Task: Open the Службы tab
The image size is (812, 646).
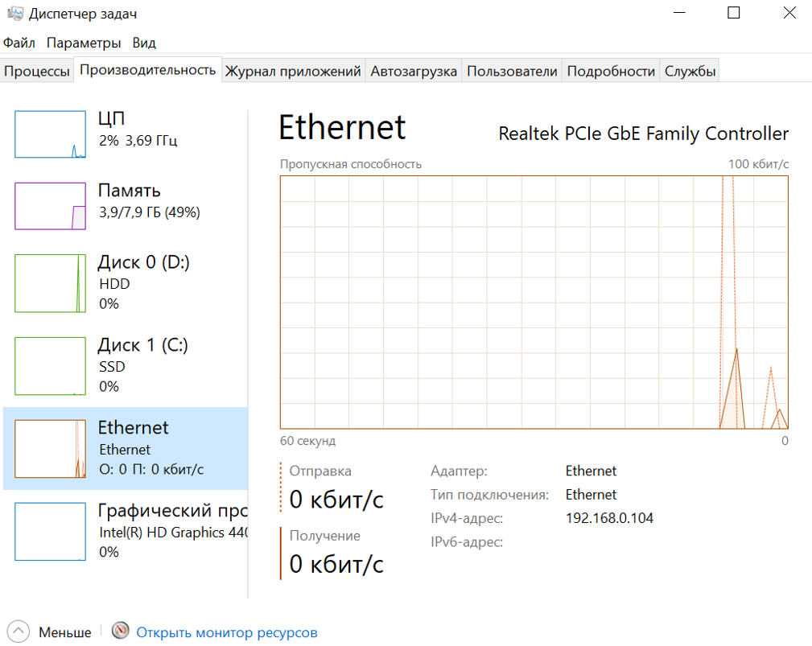Action: click(x=690, y=71)
